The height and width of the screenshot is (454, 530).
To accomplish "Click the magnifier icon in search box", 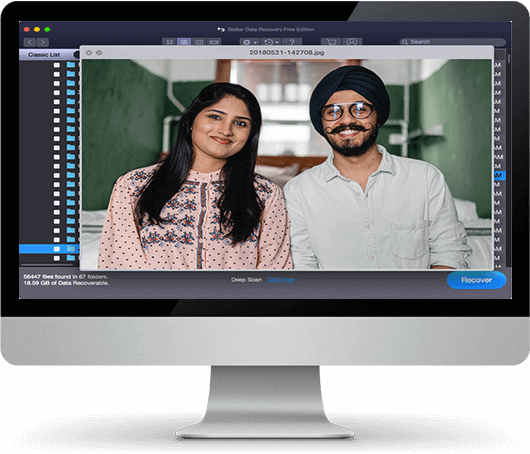I will tap(405, 42).
